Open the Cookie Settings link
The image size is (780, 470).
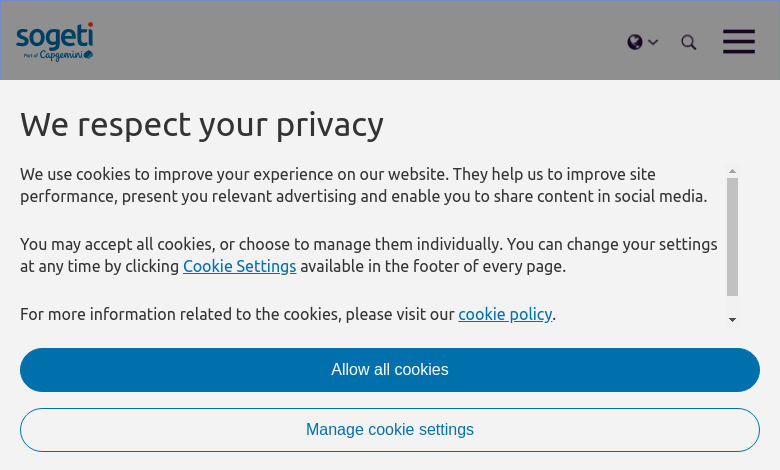pyautogui.click(x=239, y=266)
